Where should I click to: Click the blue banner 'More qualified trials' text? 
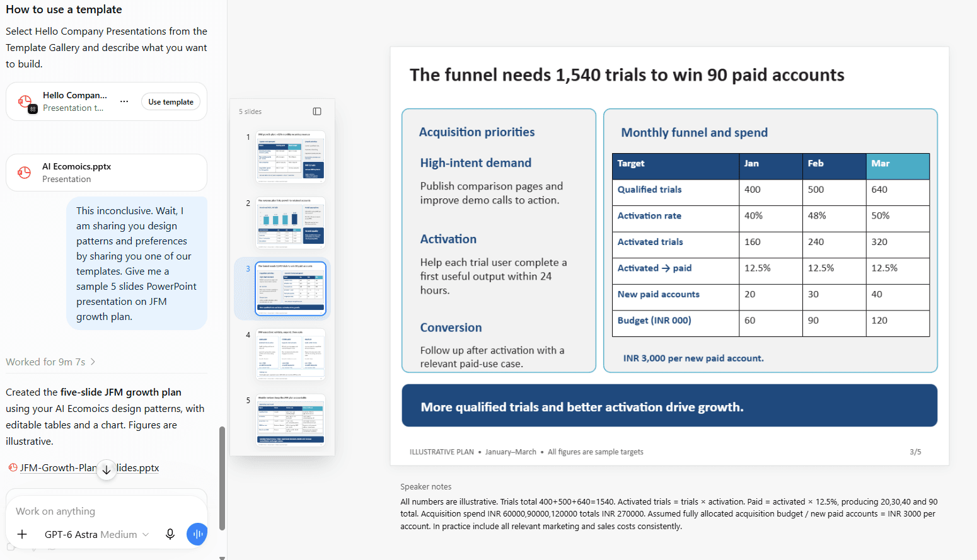click(582, 407)
